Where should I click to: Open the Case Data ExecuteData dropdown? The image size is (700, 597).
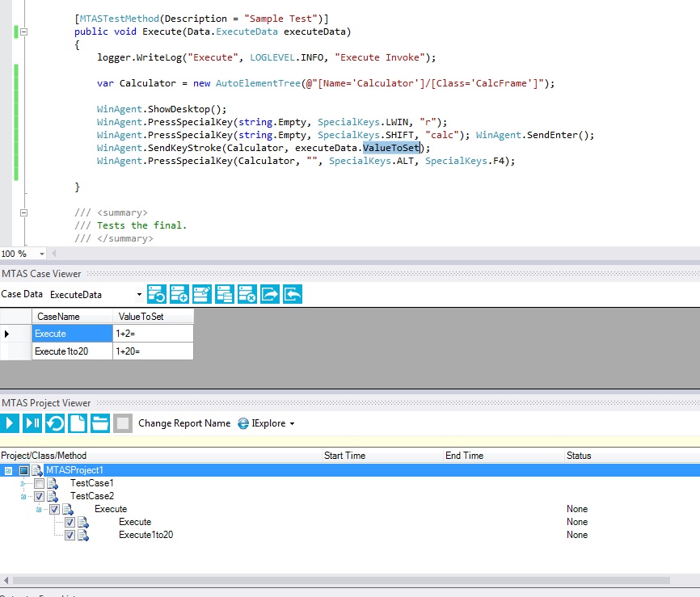tap(139, 295)
